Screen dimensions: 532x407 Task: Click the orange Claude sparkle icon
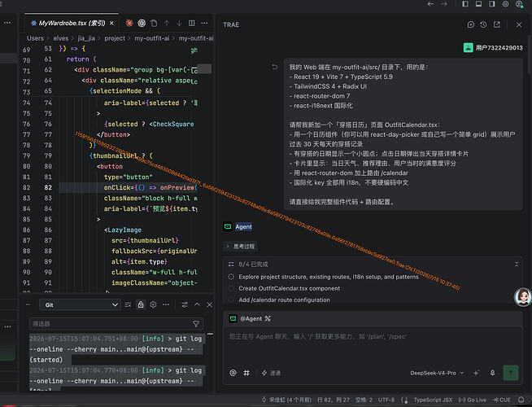point(129,23)
